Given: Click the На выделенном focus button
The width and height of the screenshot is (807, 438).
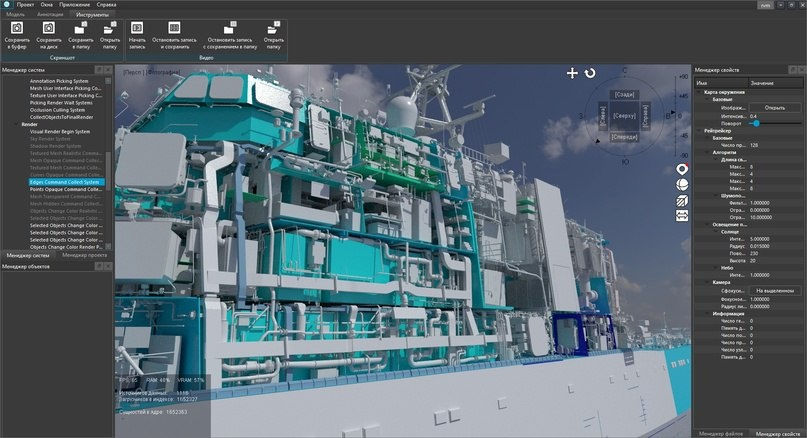Looking at the screenshot, I should pos(775,291).
